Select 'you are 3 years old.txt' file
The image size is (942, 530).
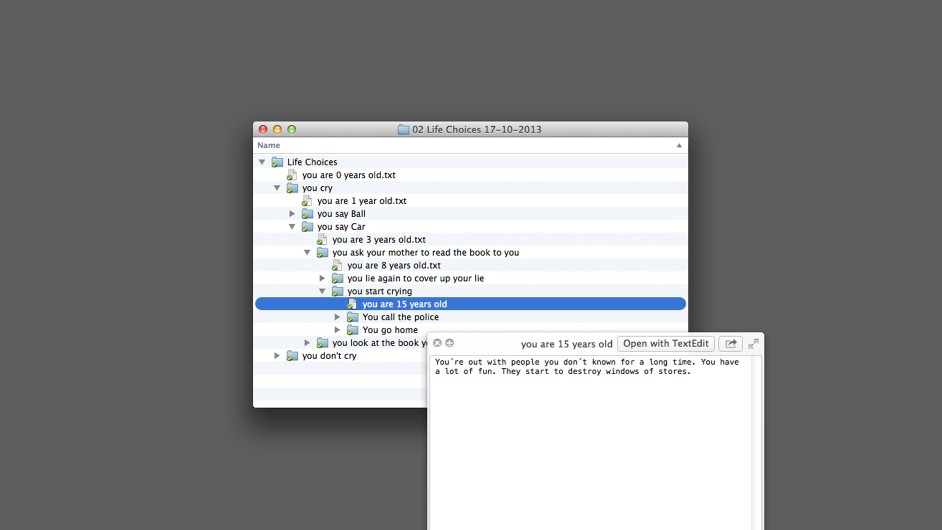click(378, 240)
